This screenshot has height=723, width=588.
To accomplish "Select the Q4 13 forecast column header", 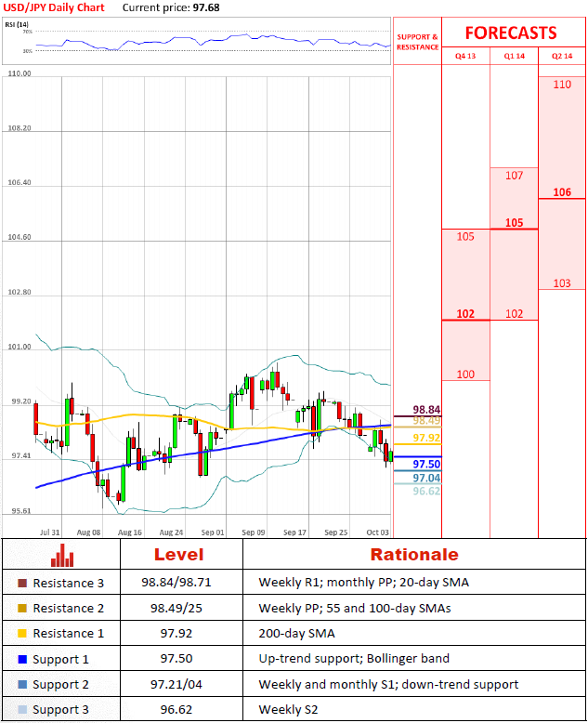I will click(465, 56).
